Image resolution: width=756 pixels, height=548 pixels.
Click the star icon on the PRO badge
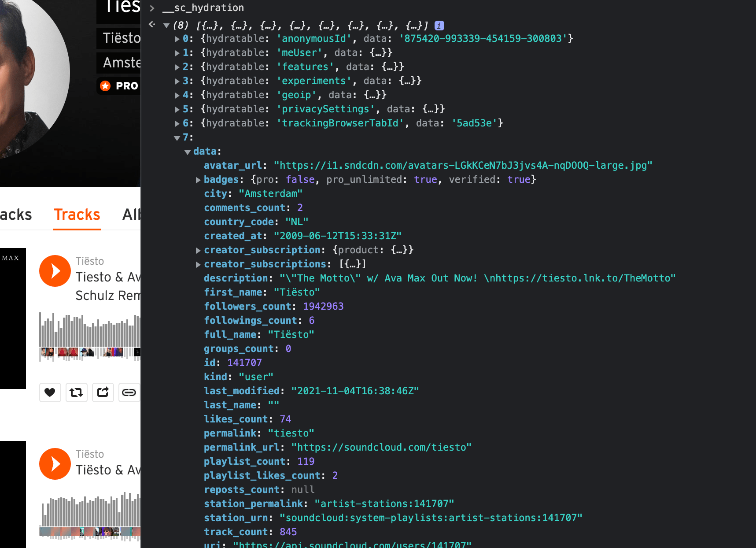105,86
